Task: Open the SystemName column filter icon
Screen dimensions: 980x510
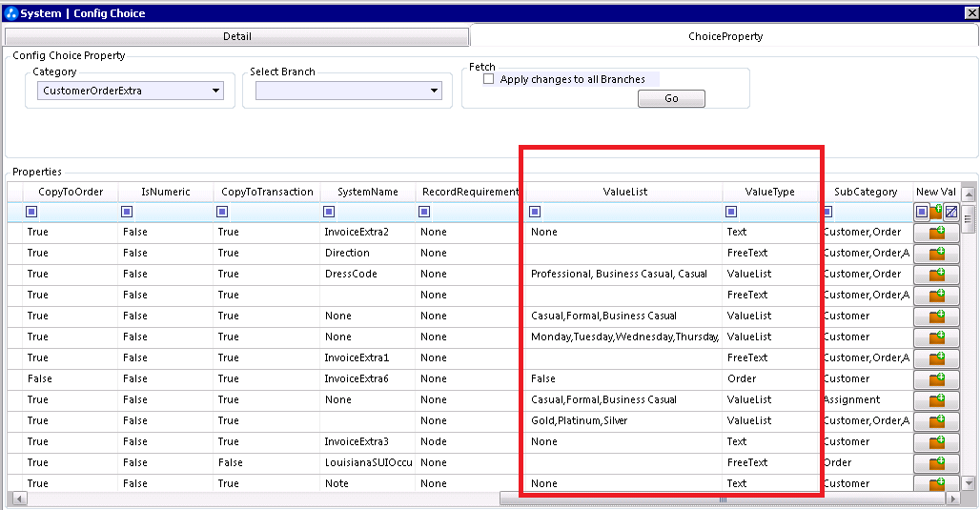Action: coord(329,212)
